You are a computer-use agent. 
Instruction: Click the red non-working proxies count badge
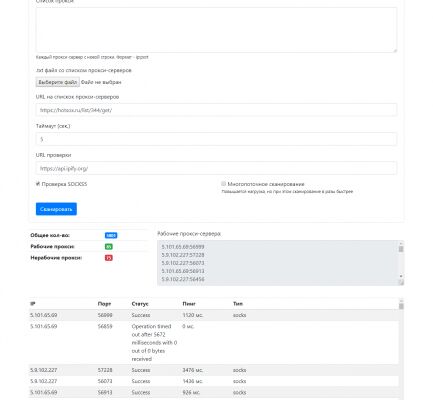[x=109, y=258]
